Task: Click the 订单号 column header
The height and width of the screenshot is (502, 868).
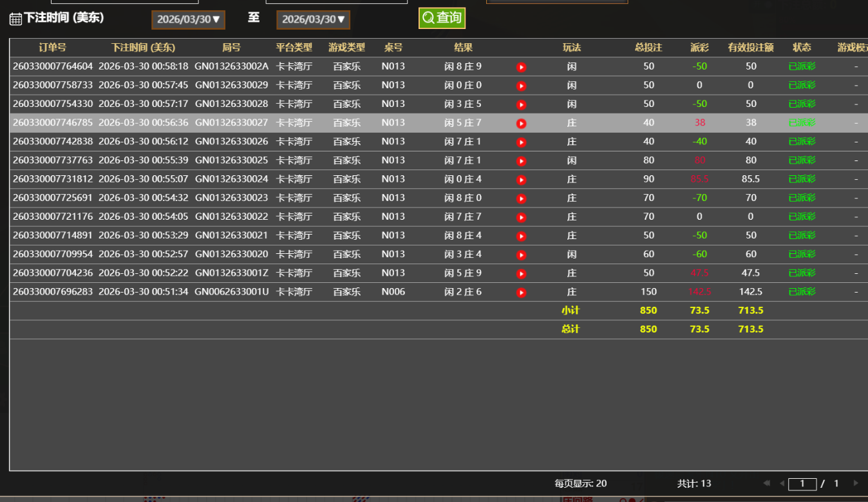Action: (x=53, y=48)
